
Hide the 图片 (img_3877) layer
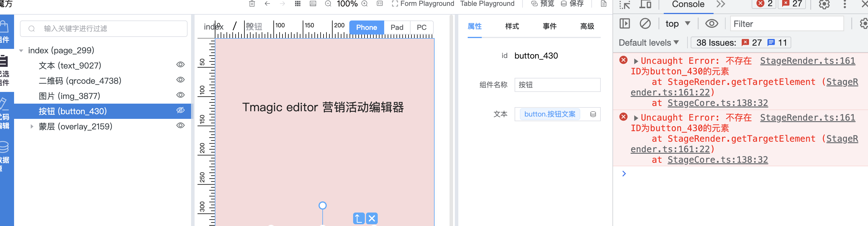181,95
